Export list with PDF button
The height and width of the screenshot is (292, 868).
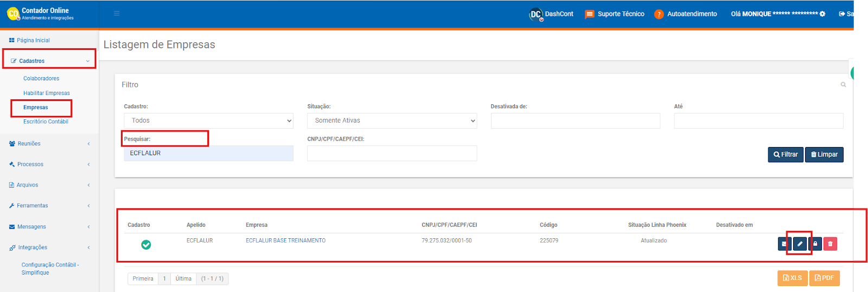click(x=825, y=278)
